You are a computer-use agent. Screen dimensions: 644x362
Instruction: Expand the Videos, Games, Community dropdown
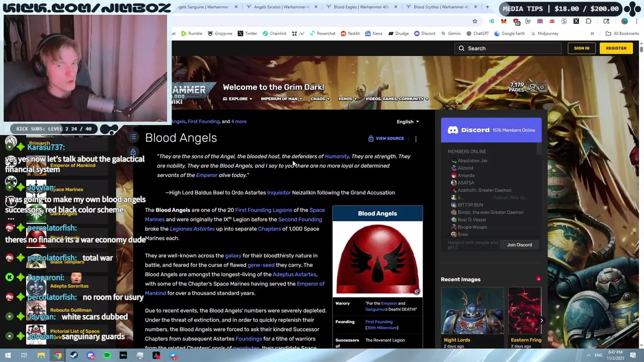click(397, 99)
